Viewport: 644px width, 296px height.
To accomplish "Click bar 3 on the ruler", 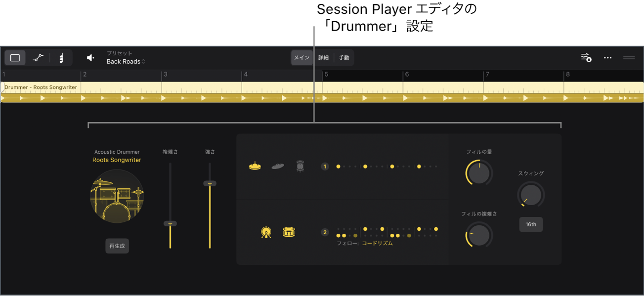I will (166, 75).
